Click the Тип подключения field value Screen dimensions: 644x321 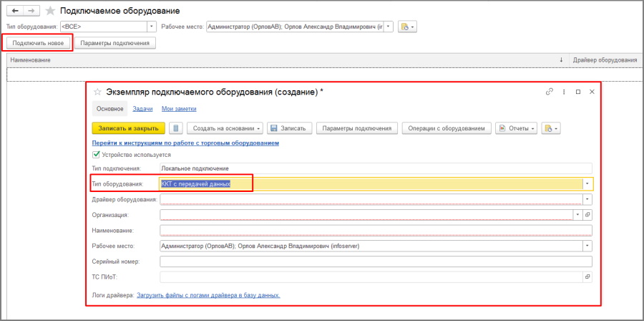tap(376, 168)
